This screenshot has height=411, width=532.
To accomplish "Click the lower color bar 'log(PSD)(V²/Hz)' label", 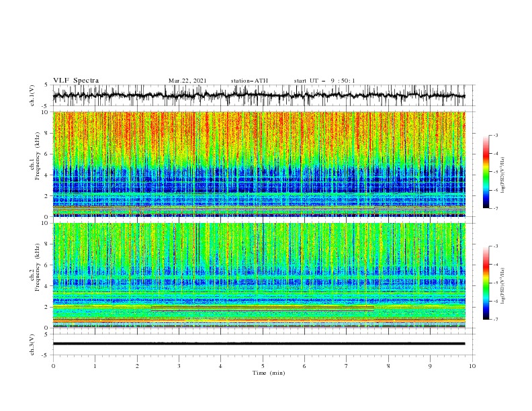I will click(503, 286).
